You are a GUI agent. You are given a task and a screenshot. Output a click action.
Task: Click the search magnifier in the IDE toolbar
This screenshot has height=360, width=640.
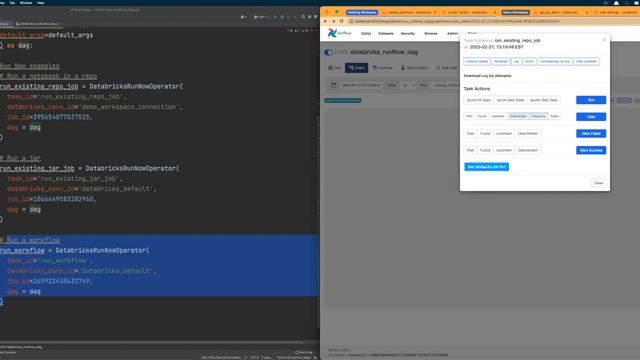tap(303, 17)
